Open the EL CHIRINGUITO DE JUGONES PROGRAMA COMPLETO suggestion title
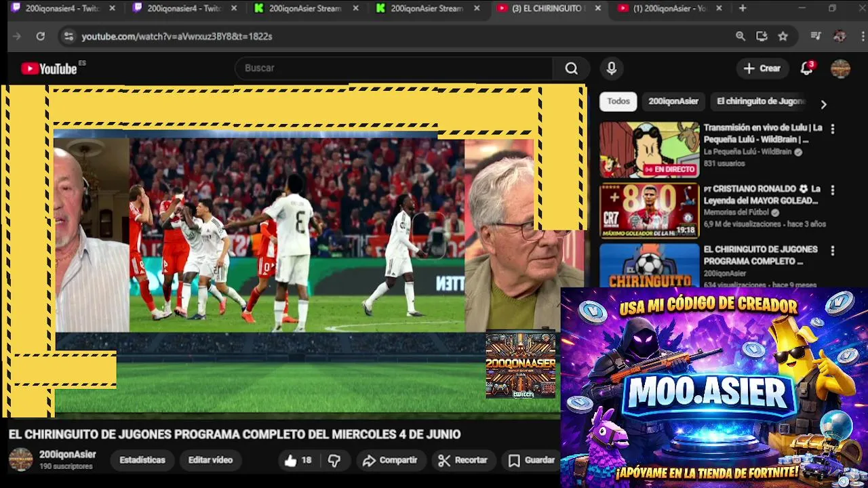Image resolution: width=868 pixels, height=488 pixels. click(760, 256)
